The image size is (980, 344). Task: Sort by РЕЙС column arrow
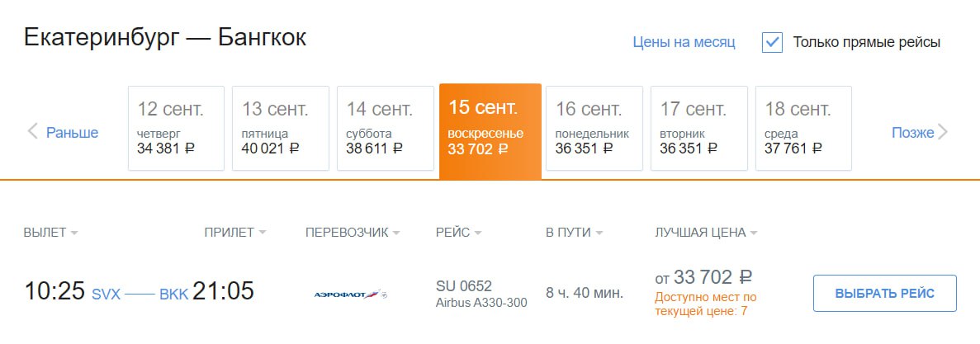pyautogui.click(x=478, y=233)
